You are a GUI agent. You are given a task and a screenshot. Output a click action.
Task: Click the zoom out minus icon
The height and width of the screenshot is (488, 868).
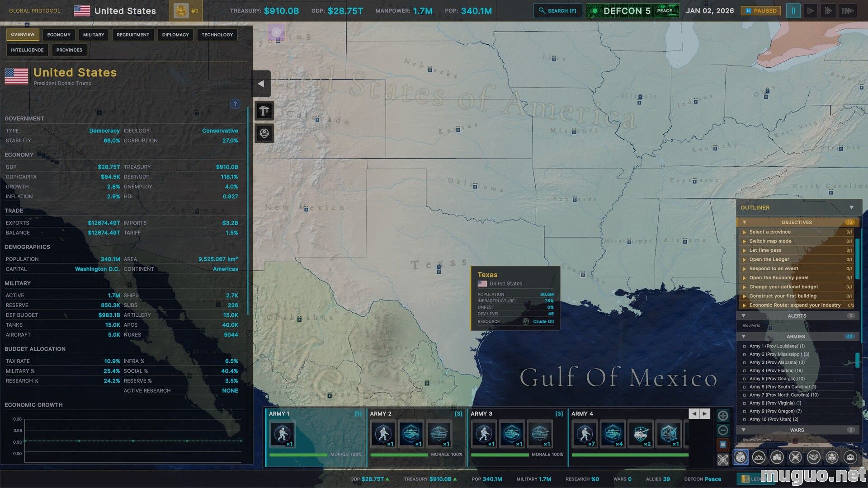pos(723,430)
